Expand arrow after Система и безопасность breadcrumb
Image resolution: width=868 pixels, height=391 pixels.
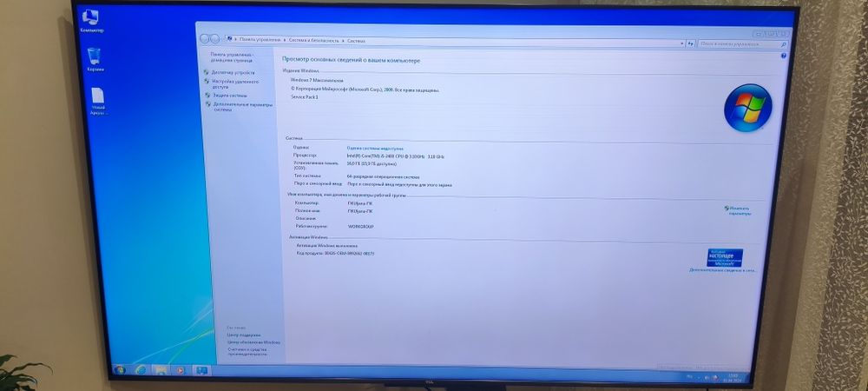343,41
